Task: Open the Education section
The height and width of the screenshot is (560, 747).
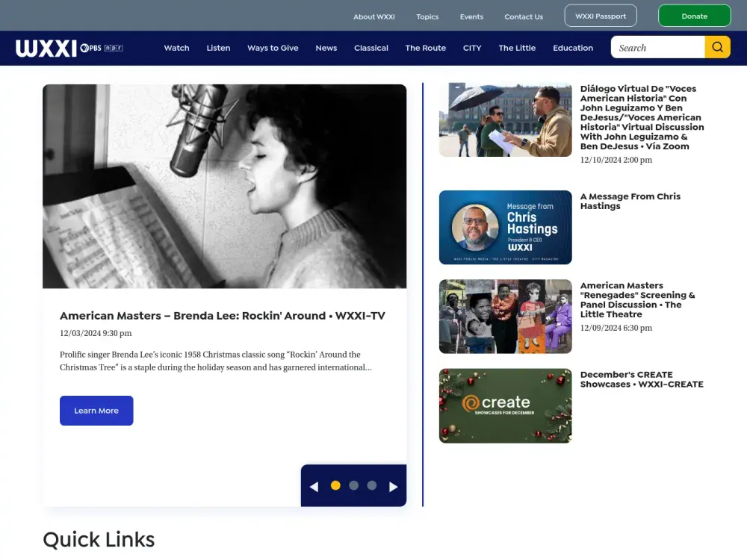Action: click(x=573, y=48)
